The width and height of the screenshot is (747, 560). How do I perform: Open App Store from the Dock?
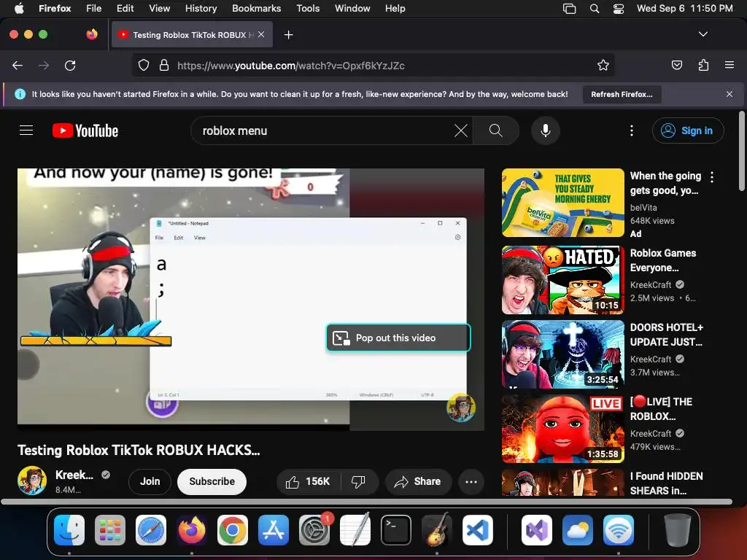tap(274, 529)
